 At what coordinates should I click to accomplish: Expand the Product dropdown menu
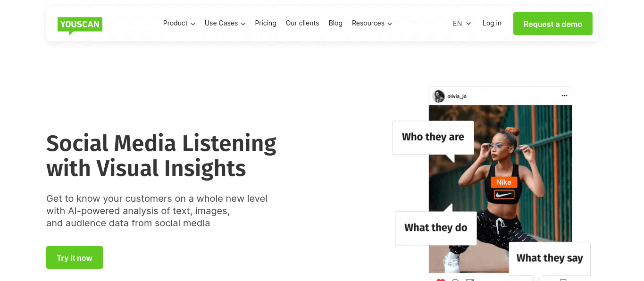[x=179, y=24]
